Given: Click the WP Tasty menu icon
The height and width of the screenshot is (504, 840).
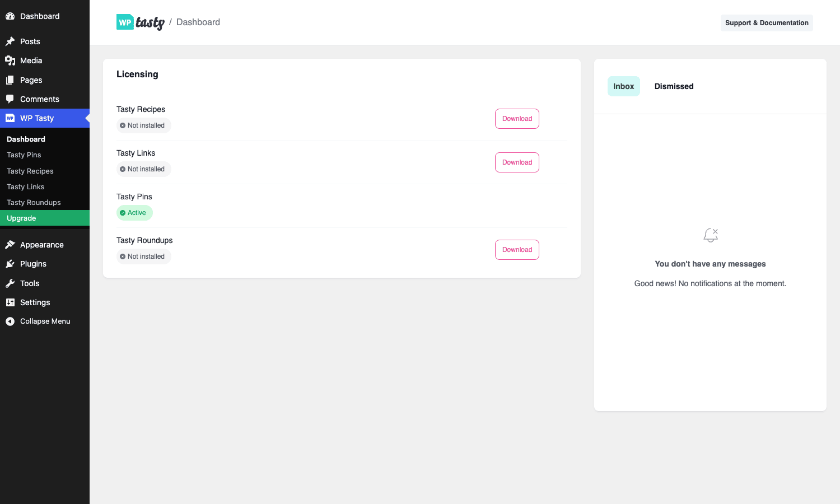Looking at the screenshot, I should [10, 118].
